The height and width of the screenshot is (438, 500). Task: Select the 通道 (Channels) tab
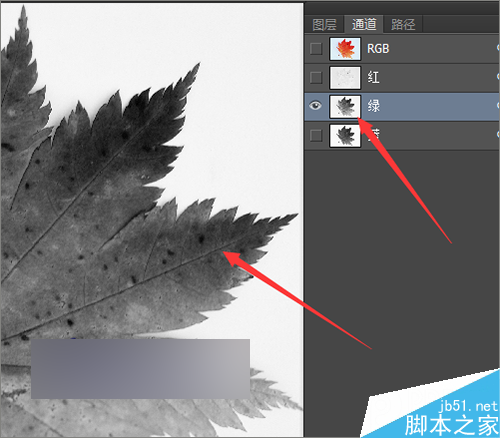364,24
